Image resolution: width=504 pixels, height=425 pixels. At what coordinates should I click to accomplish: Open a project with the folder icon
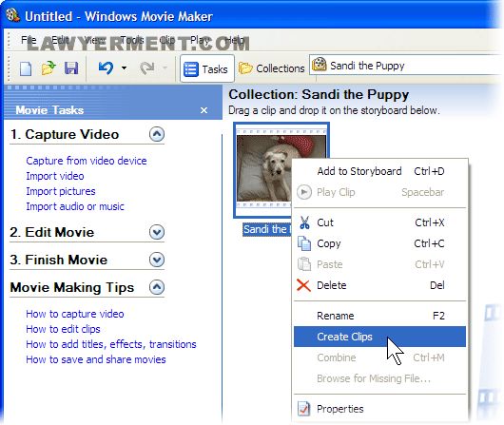tap(48, 68)
